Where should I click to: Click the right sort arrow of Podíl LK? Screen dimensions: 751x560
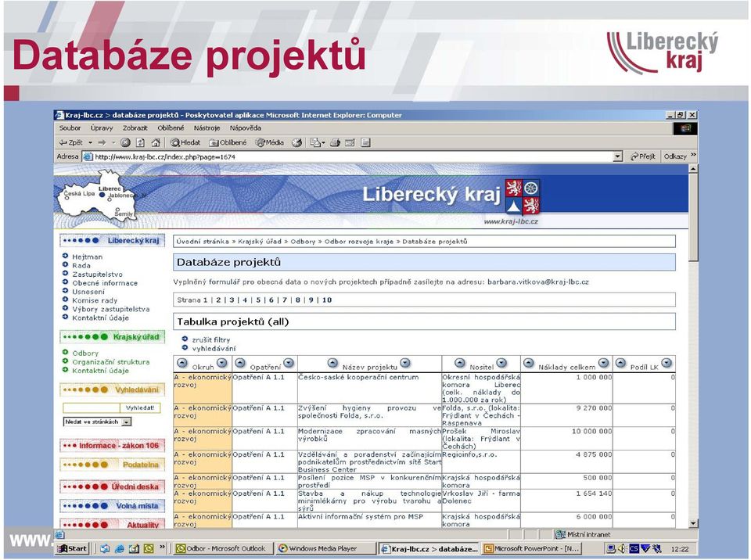pyautogui.click(x=667, y=363)
